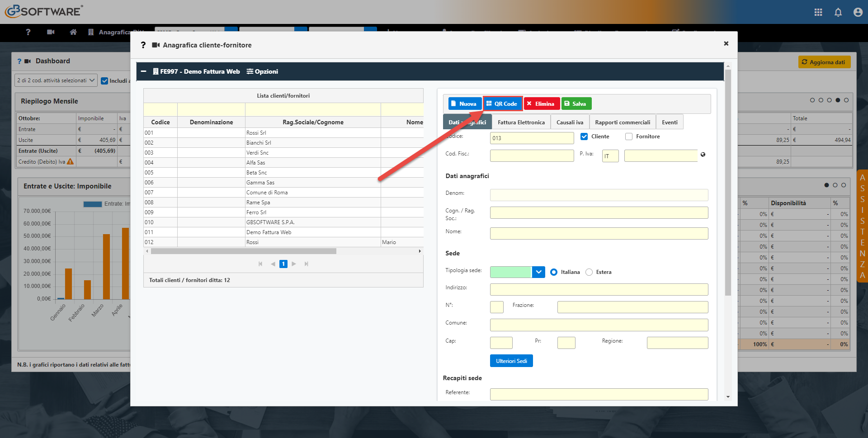Select the first carousel dot in Riepilogo Mensile
Screen dimensions: 868x438
pos(812,100)
